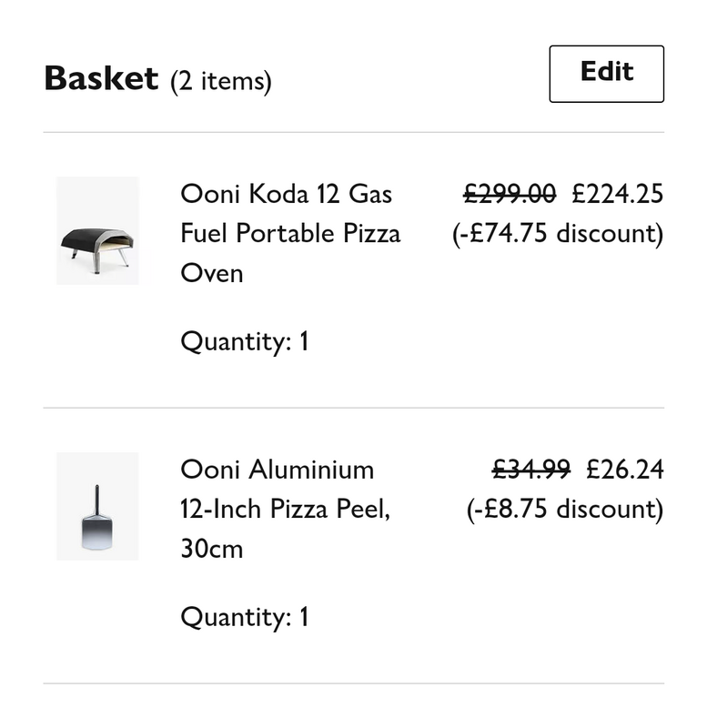This screenshot has height=728, width=707.
Task: Click the divider line below the pizza peel item
Action: coord(354,683)
